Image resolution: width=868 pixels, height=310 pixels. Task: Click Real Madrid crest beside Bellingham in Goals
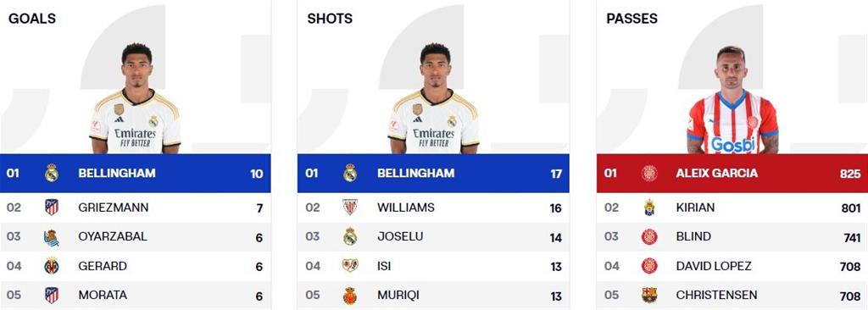pos(52,174)
